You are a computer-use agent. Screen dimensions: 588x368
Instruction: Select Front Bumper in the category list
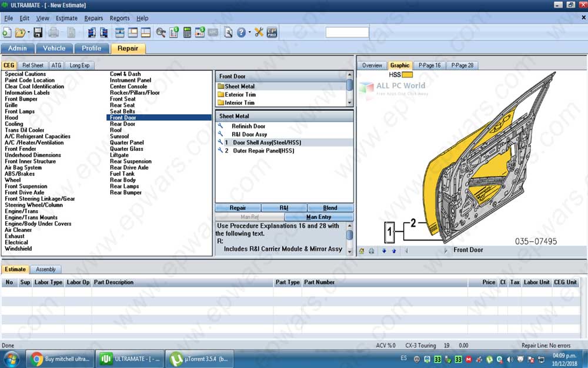pyautogui.click(x=21, y=99)
